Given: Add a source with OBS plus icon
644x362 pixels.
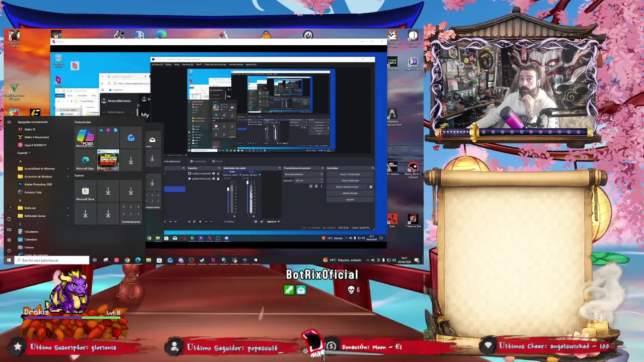Looking at the screenshot, I should [189, 222].
